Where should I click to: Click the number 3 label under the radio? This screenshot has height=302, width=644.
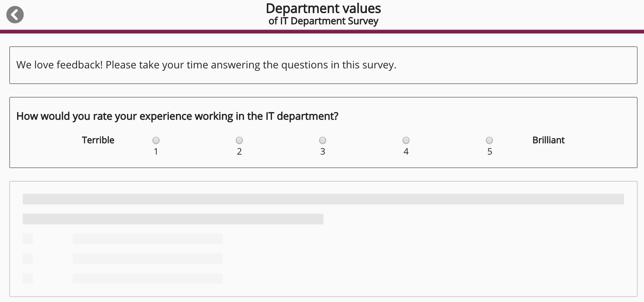pyautogui.click(x=323, y=152)
